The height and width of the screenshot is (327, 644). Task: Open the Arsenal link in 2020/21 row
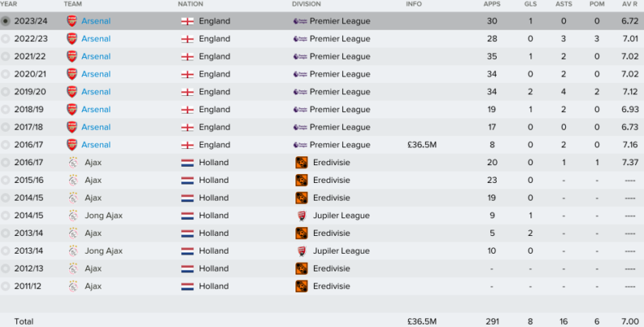[96, 74]
